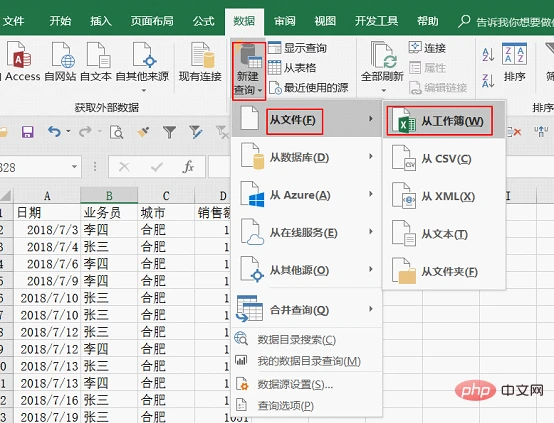
Task: Click the filter funnel icon in quick toolbar
Action: tap(170, 132)
